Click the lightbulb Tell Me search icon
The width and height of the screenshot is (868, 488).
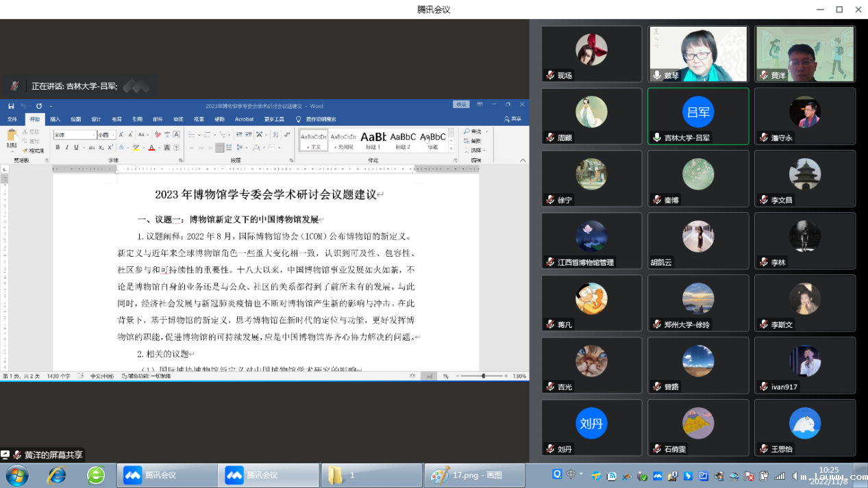298,119
